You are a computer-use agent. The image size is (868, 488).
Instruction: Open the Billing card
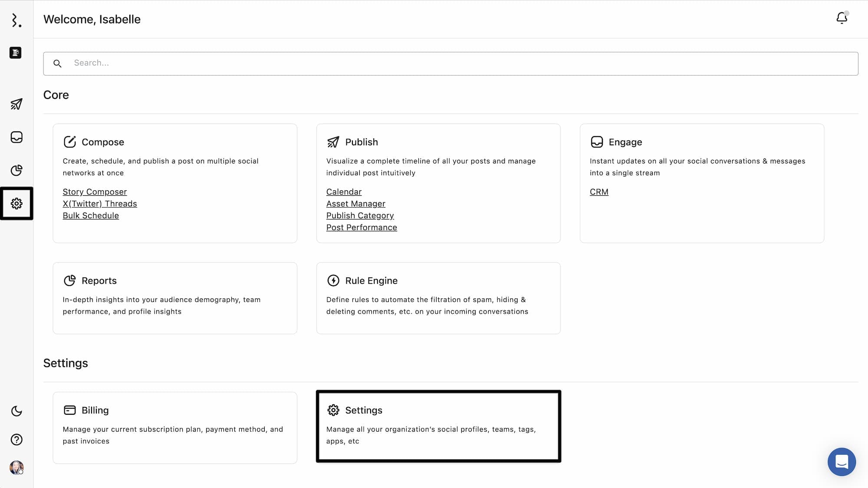coord(175,427)
